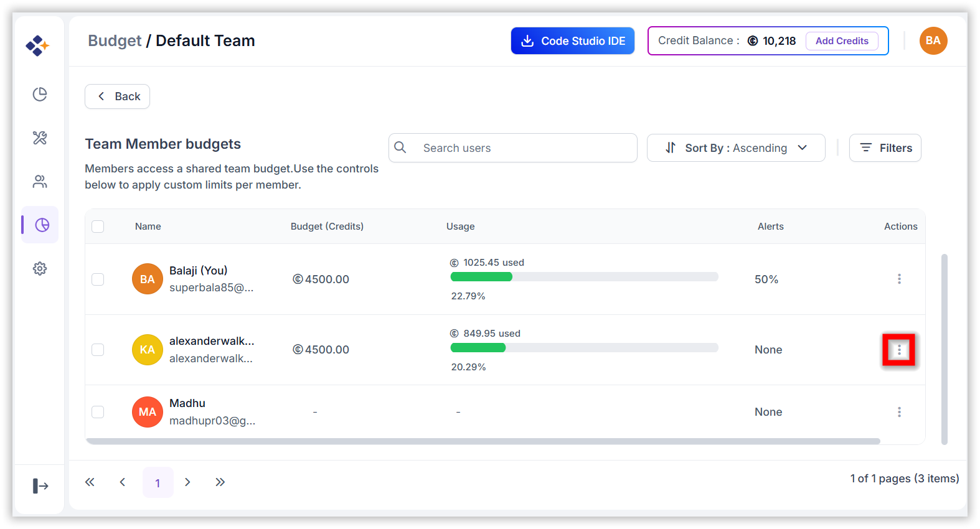The width and height of the screenshot is (980, 529).
Task: Select the alexanderwalk row checkbox
Action: pyautogui.click(x=98, y=350)
